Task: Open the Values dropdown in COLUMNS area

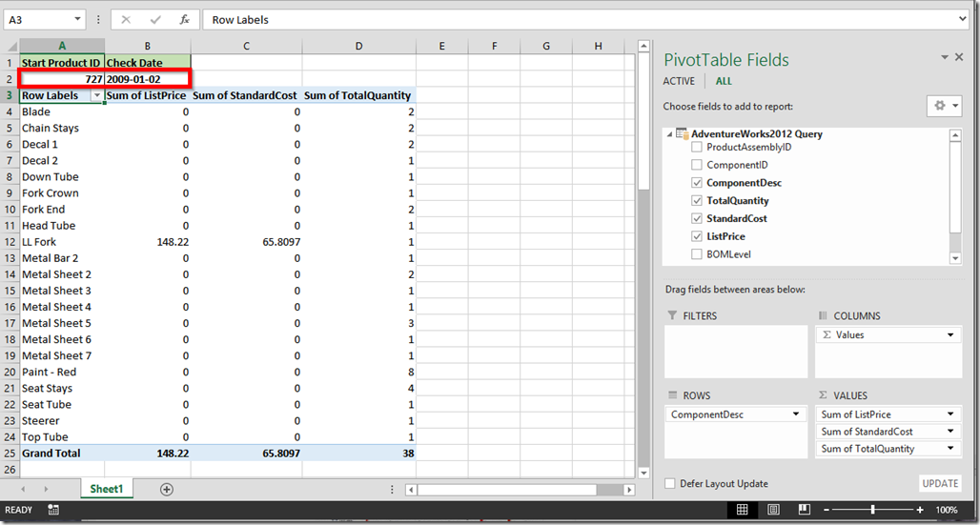Action: (x=950, y=335)
